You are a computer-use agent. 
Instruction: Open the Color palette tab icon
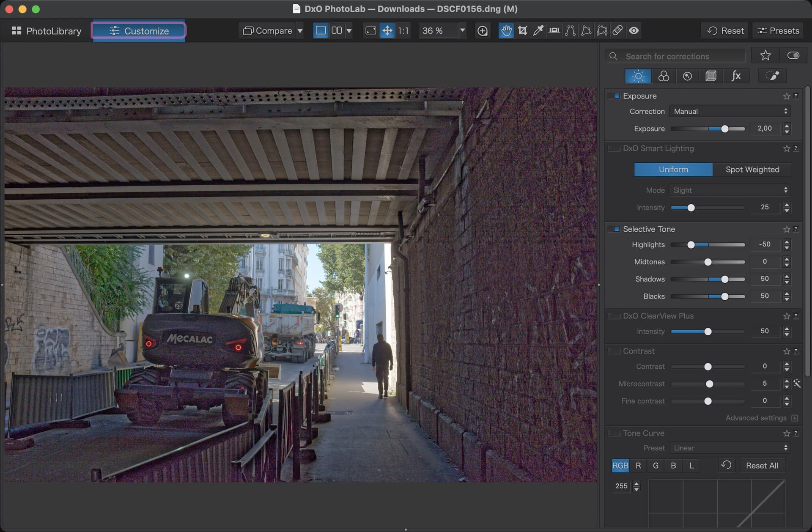[x=663, y=76]
